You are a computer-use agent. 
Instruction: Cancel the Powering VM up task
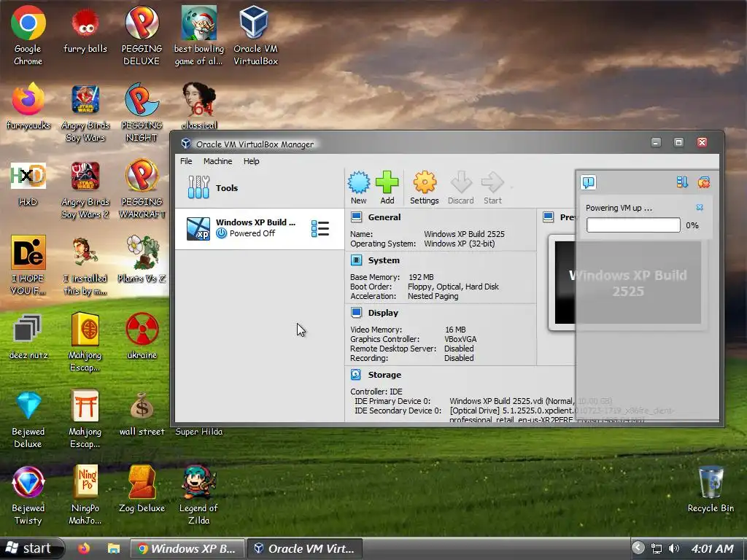pyautogui.click(x=700, y=207)
